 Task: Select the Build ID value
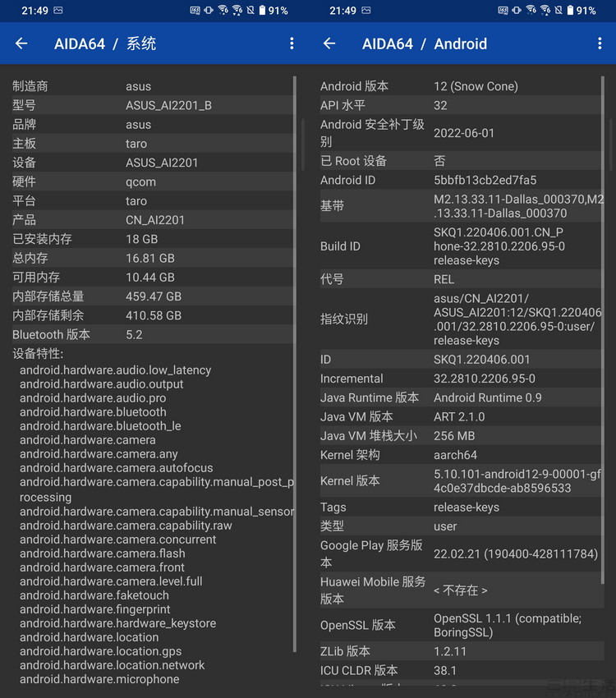(499, 246)
